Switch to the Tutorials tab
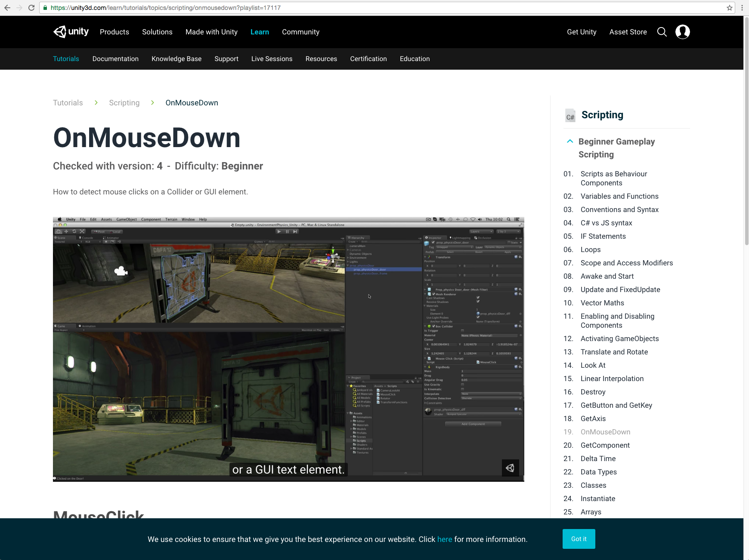 tap(66, 59)
